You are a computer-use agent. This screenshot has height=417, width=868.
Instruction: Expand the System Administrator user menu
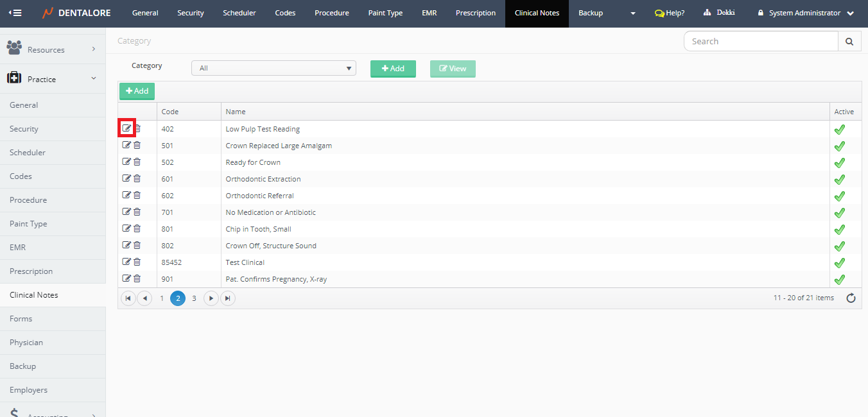point(806,13)
